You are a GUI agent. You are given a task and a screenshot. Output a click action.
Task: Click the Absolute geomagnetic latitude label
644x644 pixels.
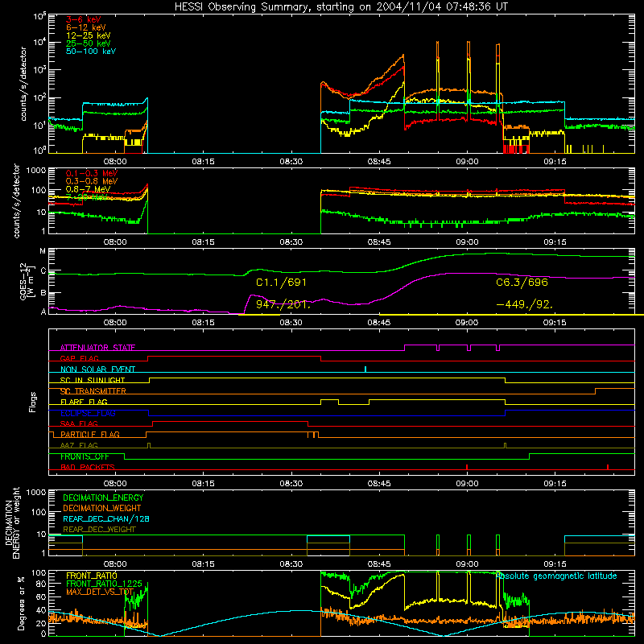pos(556,576)
